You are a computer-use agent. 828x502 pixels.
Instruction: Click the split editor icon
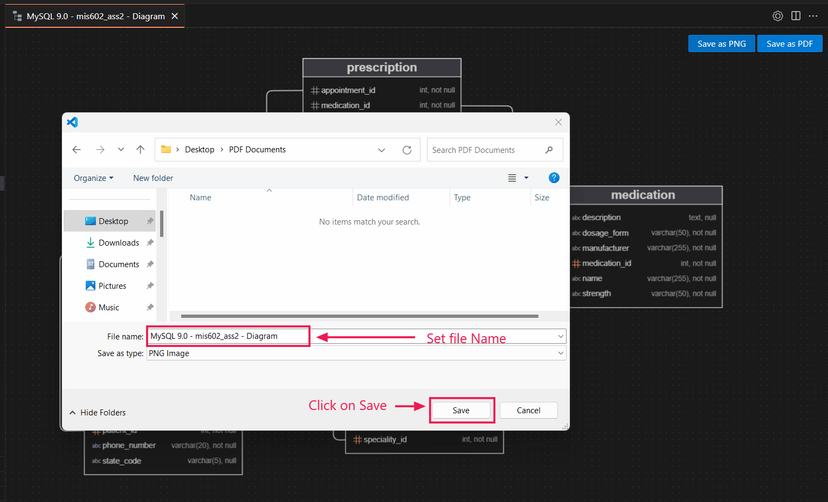(796, 16)
